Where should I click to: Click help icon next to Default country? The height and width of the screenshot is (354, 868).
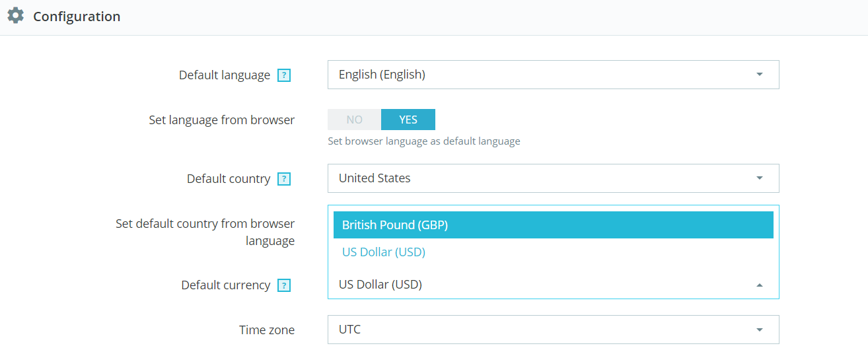point(284,179)
